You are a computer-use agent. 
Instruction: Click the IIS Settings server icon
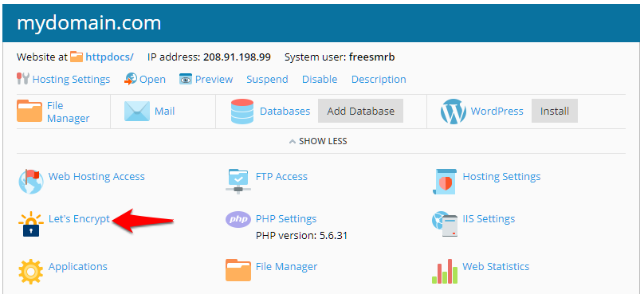[x=445, y=224]
